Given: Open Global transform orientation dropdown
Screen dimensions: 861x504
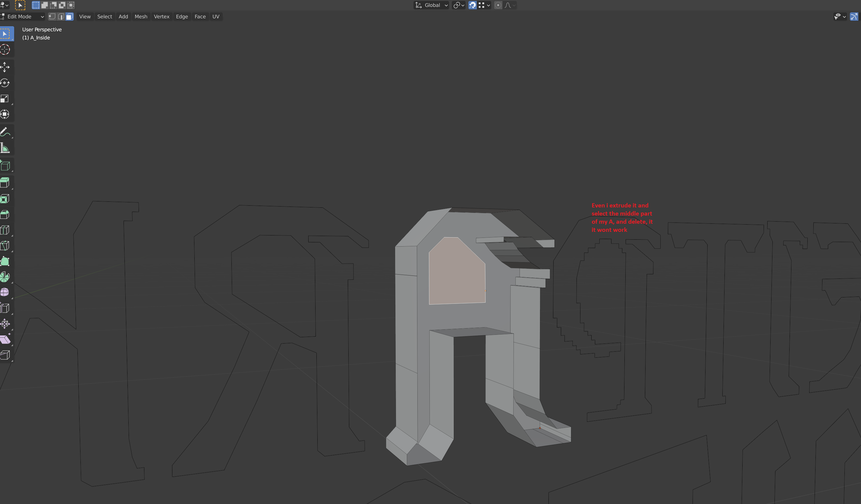Looking at the screenshot, I should coord(431,5).
